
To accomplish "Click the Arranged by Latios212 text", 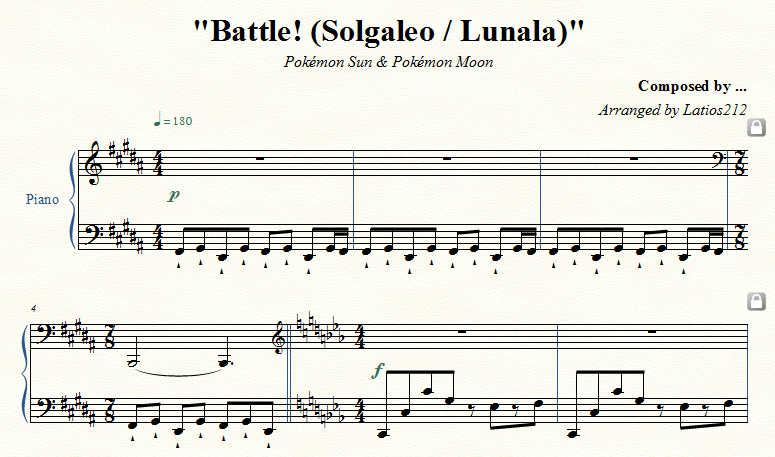I will [x=672, y=110].
